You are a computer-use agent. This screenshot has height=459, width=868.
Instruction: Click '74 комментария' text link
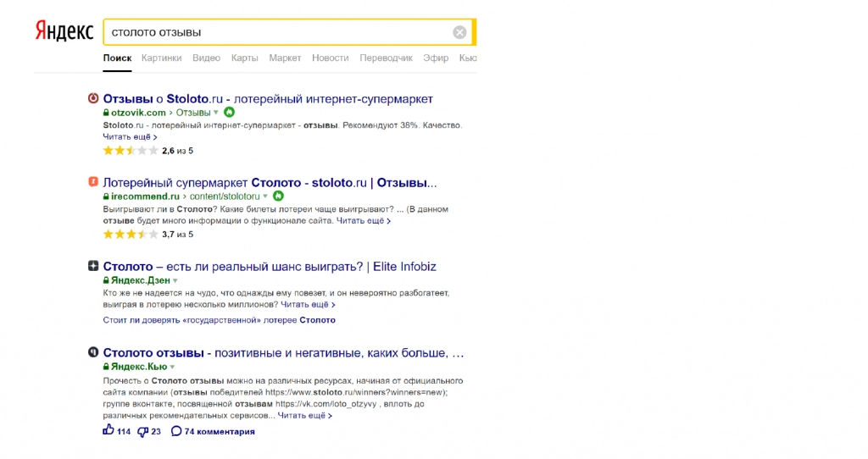pos(220,431)
